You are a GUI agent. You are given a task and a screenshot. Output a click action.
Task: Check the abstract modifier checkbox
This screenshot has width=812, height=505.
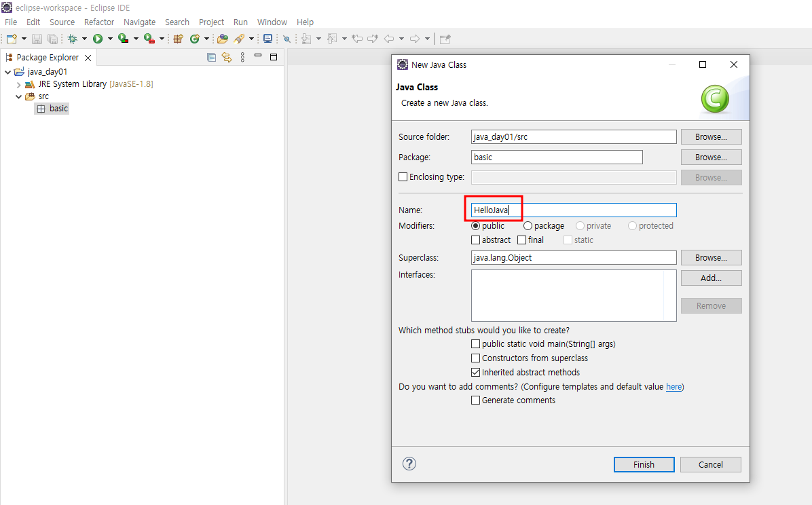point(475,240)
